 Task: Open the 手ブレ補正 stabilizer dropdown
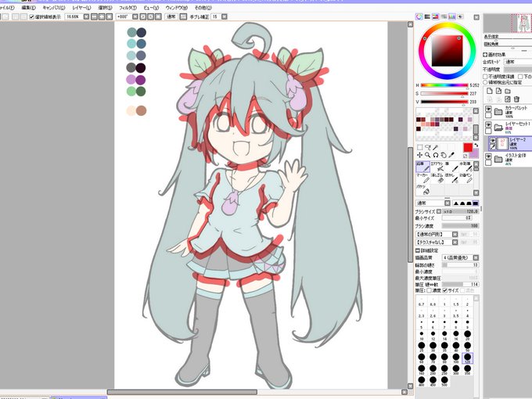(225, 16)
